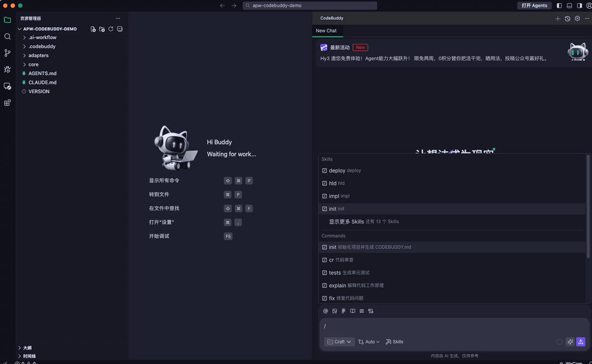Click the list lines icon above chat input
The width and height of the screenshot is (592, 364).
(362, 311)
